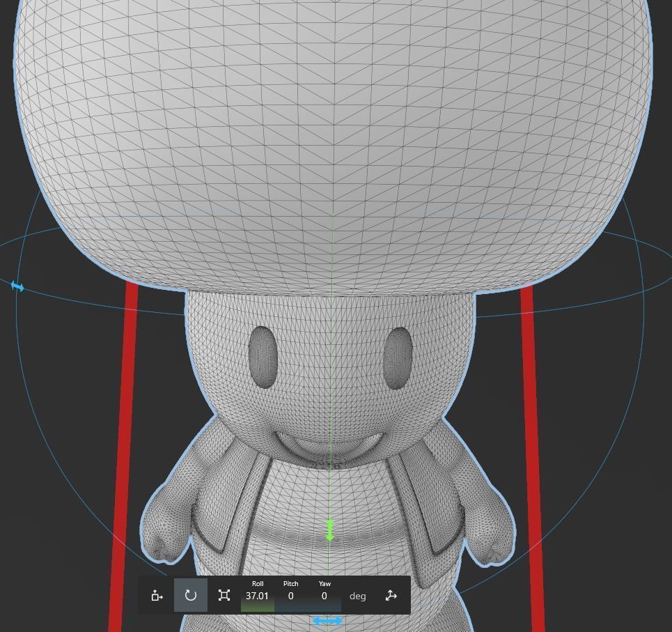Select the Rotate tool icon

(190, 595)
